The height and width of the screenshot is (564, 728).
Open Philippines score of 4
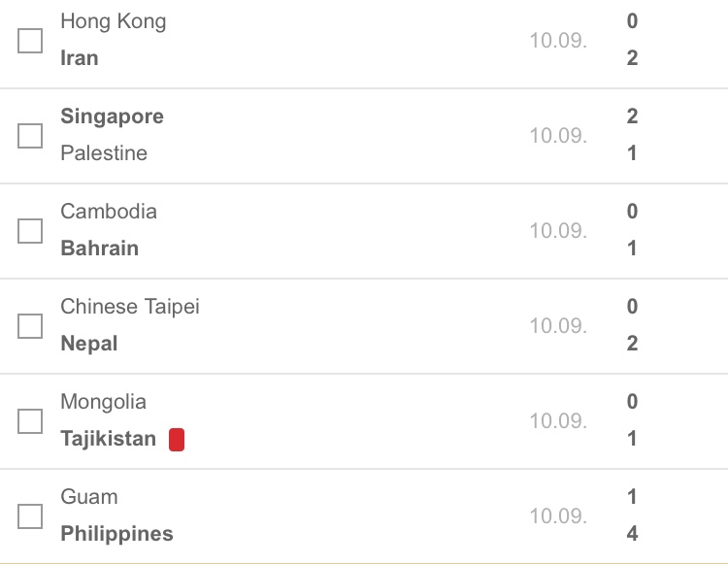point(632,534)
